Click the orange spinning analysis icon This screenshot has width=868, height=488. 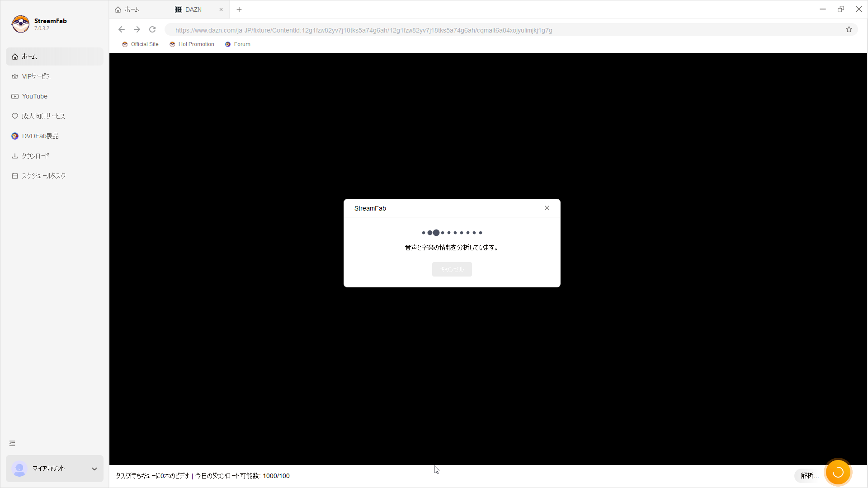tap(838, 472)
